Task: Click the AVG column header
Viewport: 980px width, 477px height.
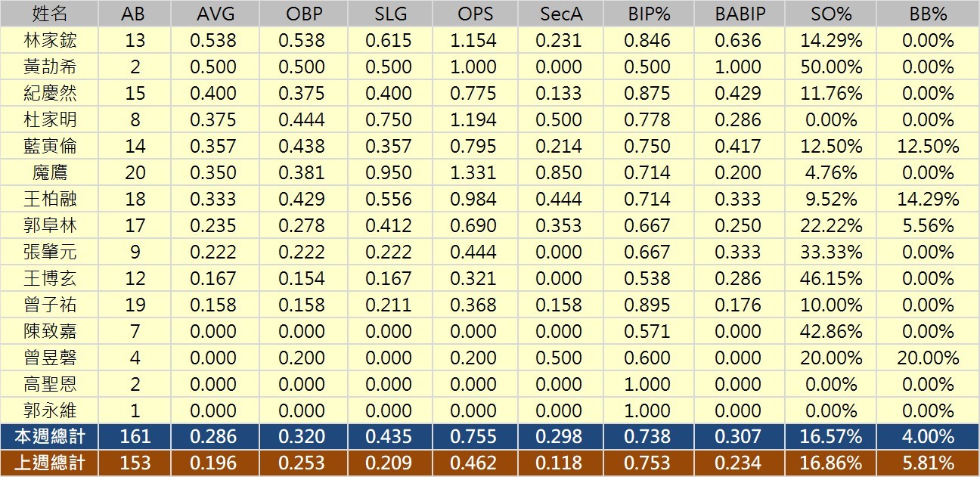Action: (x=213, y=14)
